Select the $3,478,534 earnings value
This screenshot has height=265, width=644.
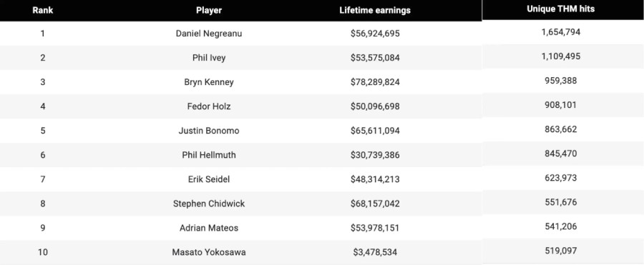[x=375, y=252]
